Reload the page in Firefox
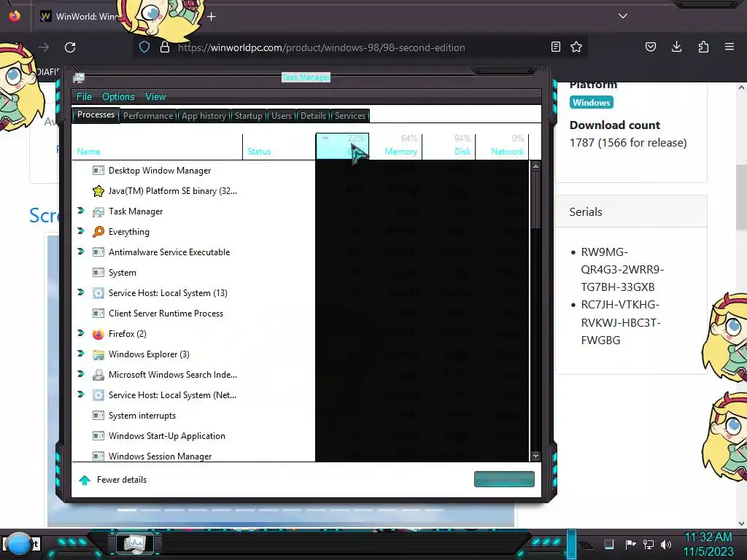The height and width of the screenshot is (560, 747). coord(70,47)
